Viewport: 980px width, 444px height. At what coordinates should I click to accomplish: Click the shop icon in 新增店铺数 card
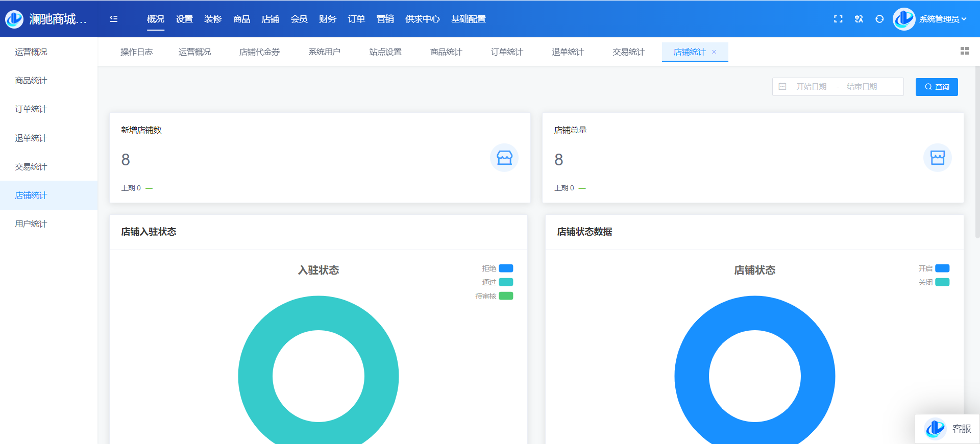[504, 158]
